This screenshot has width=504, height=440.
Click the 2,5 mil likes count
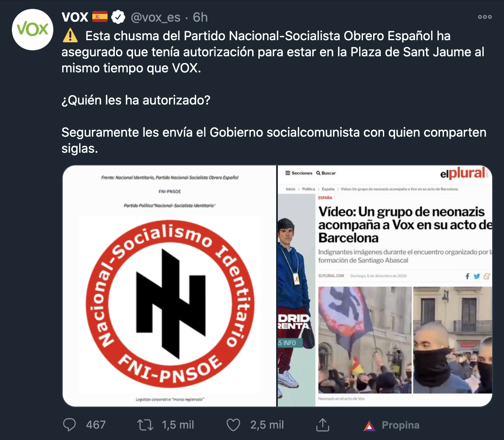coord(267,425)
